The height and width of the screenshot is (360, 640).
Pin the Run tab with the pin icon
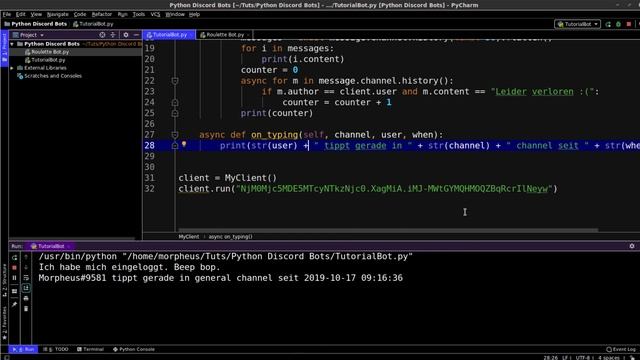15,304
